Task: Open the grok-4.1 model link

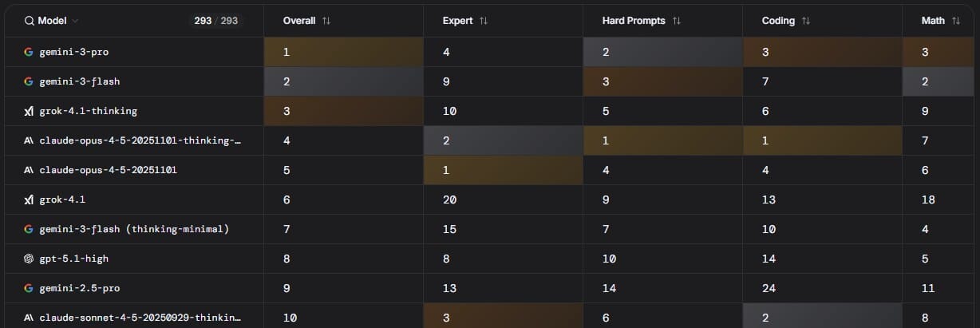Action: pyautogui.click(x=62, y=200)
